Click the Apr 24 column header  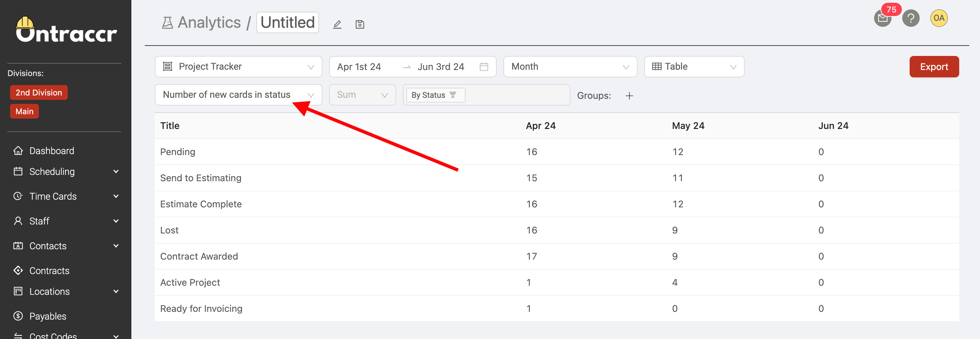(x=541, y=126)
